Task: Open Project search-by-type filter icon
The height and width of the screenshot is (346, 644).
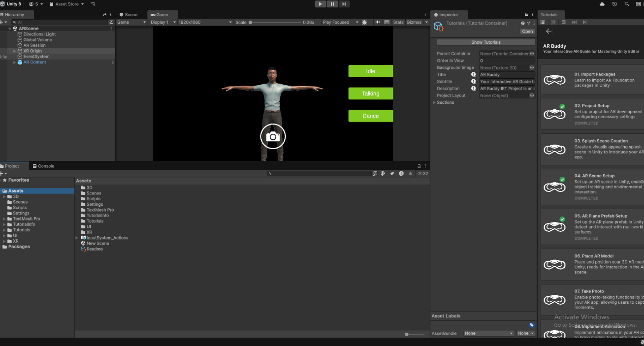Action: (x=384, y=173)
